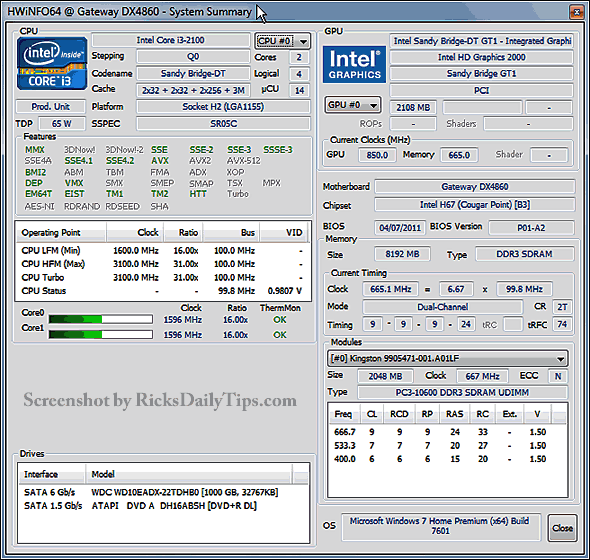The height and width of the screenshot is (560, 590).
Task: Click the Memory clock 665.0 field
Action: pos(459,155)
